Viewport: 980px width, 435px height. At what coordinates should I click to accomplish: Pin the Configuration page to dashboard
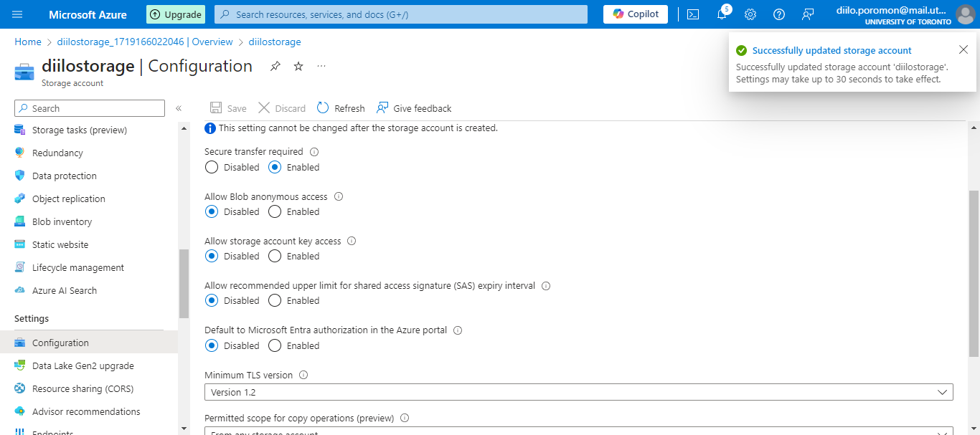(275, 66)
